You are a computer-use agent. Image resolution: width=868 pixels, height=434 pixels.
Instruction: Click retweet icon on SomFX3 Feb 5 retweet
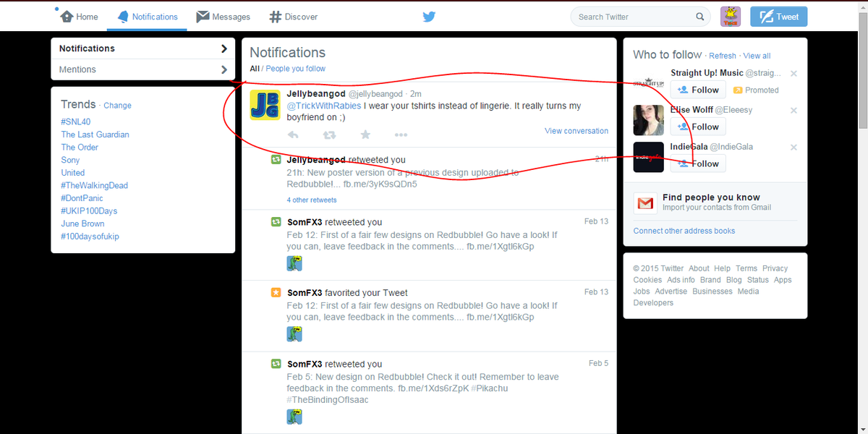[276, 364]
